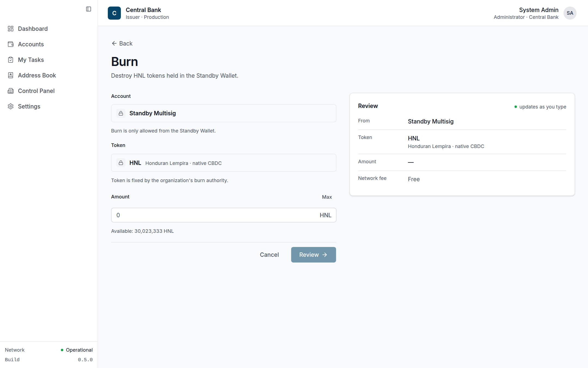588x368 pixels.
Task: Click the locked HNL token field
Action: point(223,163)
